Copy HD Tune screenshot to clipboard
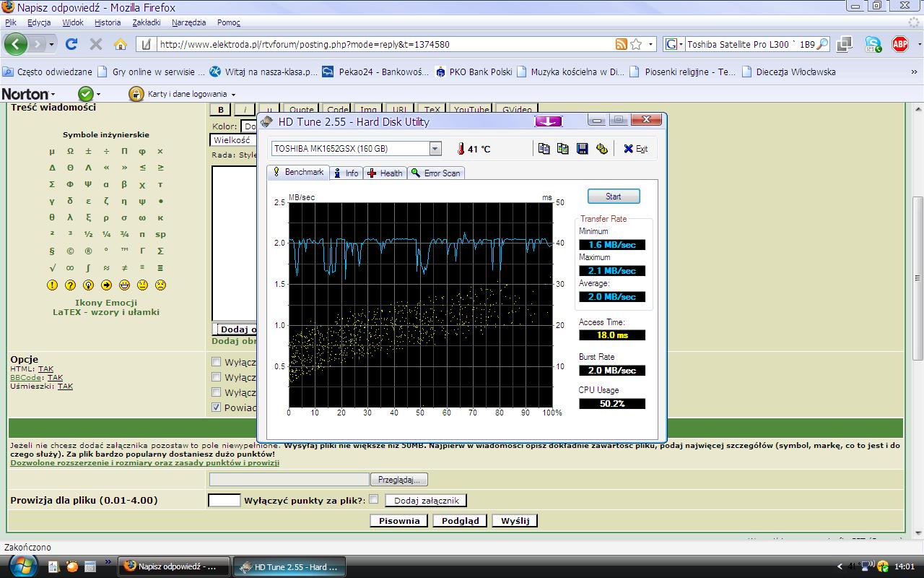Viewport: 924px width, 578px height. point(563,149)
